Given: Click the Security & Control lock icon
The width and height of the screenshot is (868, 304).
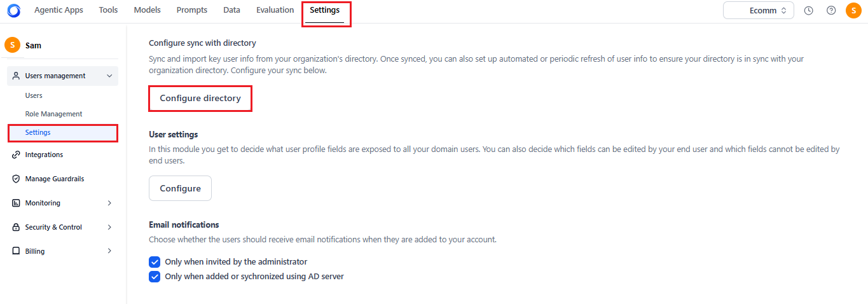Looking at the screenshot, I should tap(16, 227).
